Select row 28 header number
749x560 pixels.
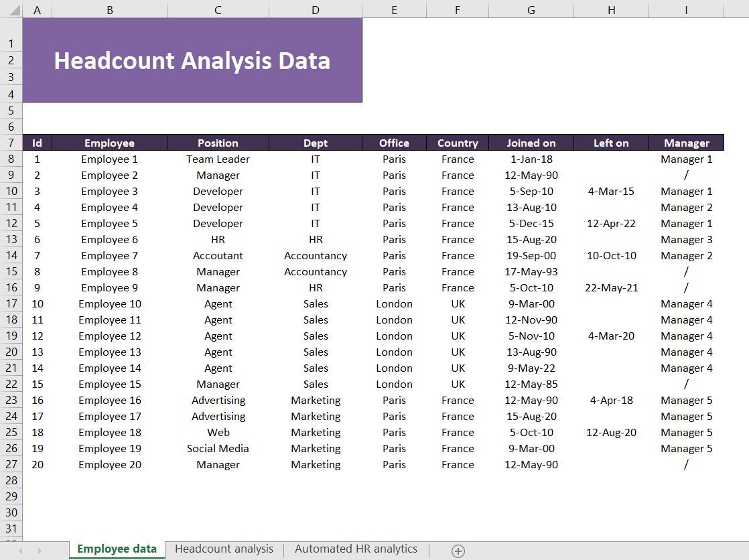pos(11,480)
